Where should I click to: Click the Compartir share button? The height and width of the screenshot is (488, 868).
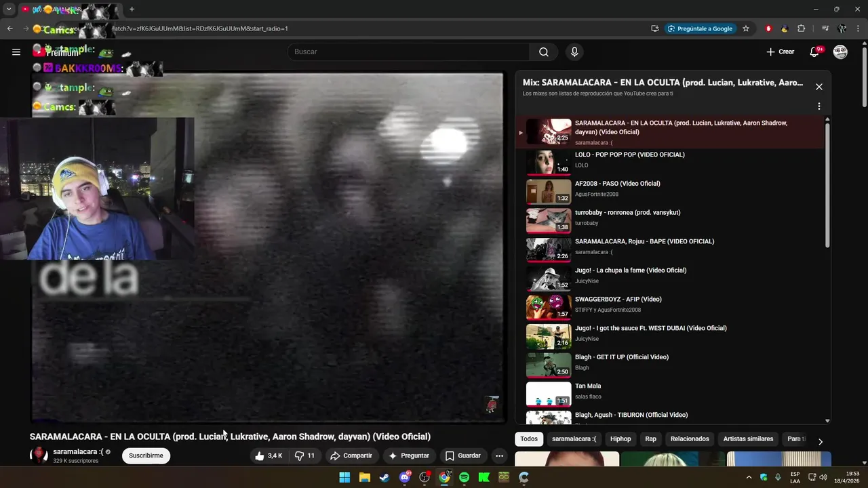pyautogui.click(x=351, y=455)
